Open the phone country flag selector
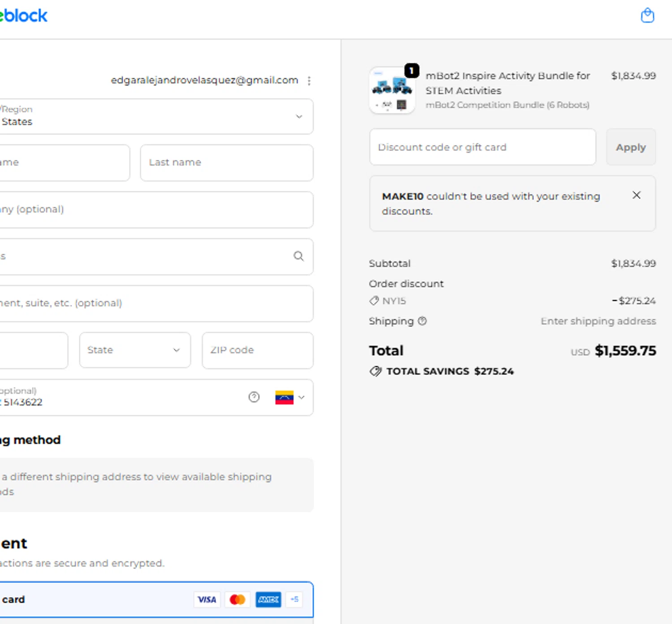The image size is (672, 624). 290,397
